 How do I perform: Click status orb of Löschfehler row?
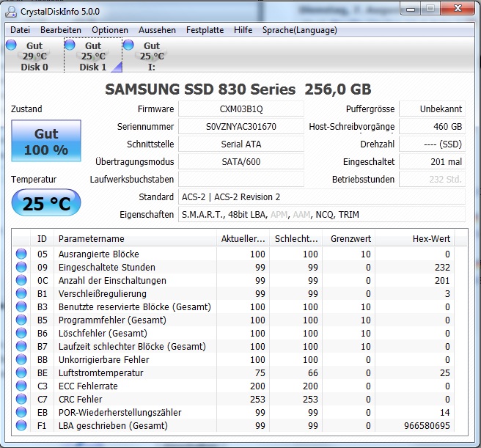21,333
